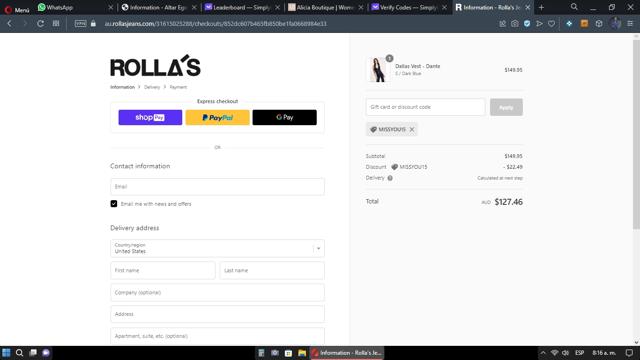This screenshot has height=360, width=640.
Task: Open the Windows Start menu
Action: 6,353
